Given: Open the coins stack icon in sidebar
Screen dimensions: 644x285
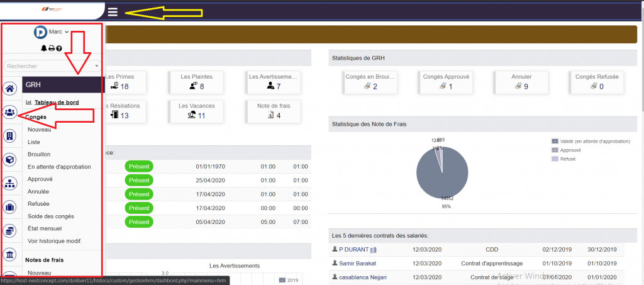Looking at the screenshot, I should (10, 231).
